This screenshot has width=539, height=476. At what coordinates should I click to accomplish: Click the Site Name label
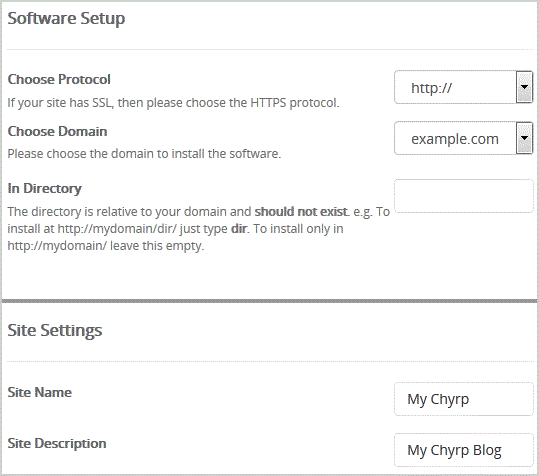(x=40, y=392)
